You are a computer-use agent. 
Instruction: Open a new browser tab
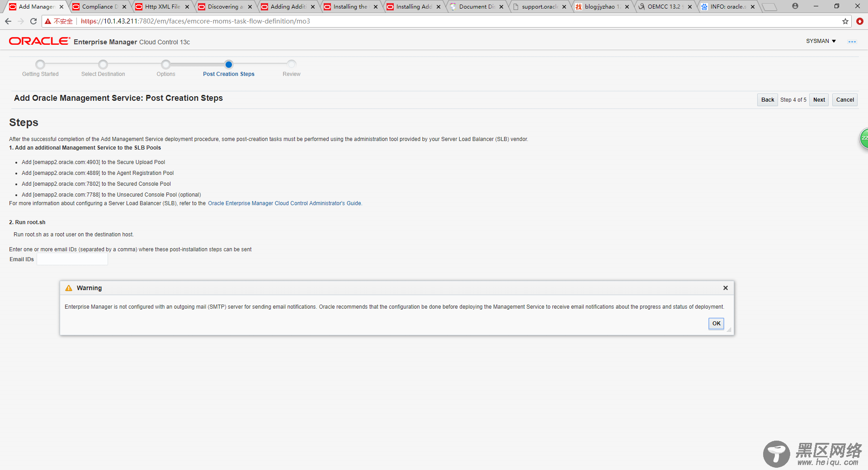[x=769, y=7]
